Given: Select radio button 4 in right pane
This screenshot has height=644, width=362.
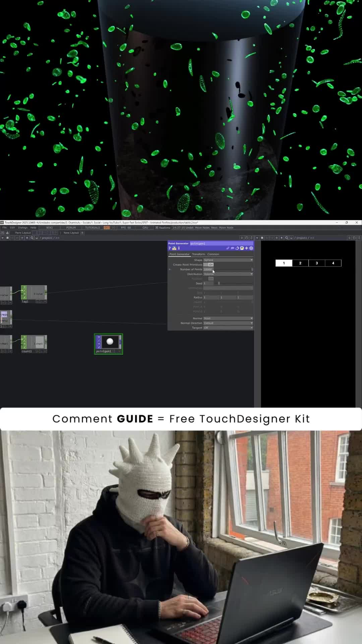Looking at the screenshot, I should [333, 263].
